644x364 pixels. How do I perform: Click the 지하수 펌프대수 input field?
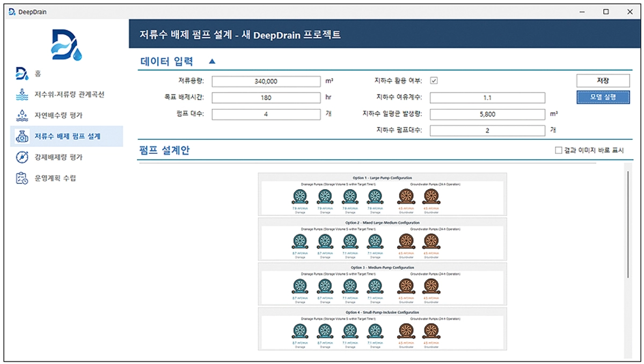pyautogui.click(x=487, y=130)
